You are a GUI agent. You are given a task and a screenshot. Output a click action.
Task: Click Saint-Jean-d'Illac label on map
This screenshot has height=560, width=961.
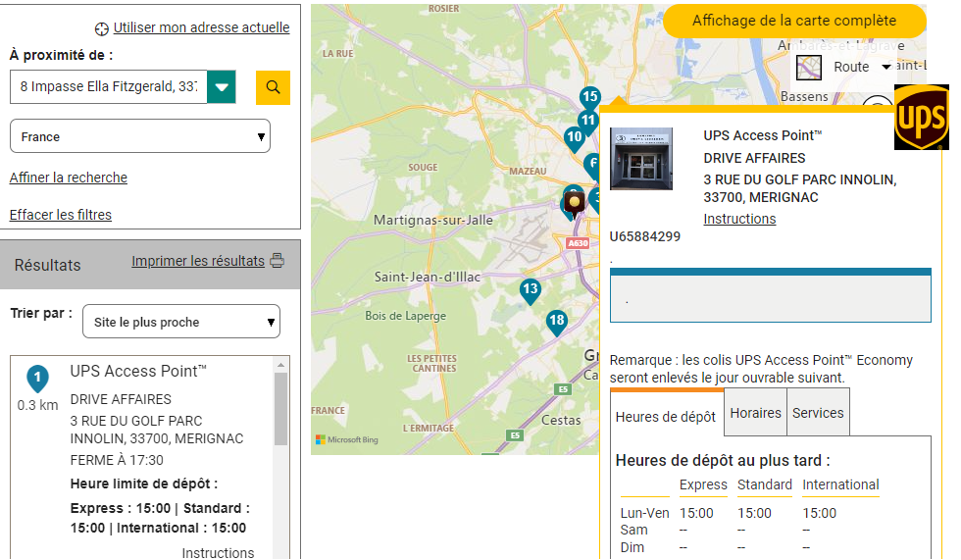pyautogui.click(x=428, y=277)
